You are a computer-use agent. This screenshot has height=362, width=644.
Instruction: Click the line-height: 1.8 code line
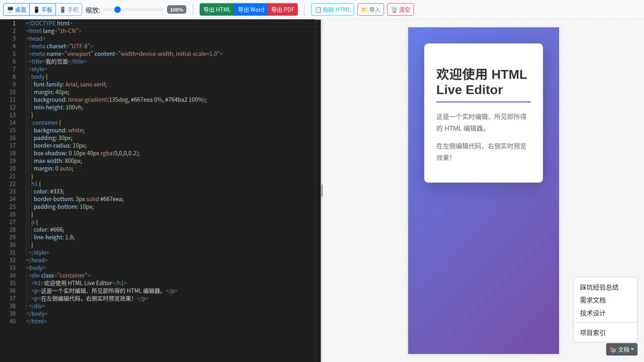tap(54, 237)
